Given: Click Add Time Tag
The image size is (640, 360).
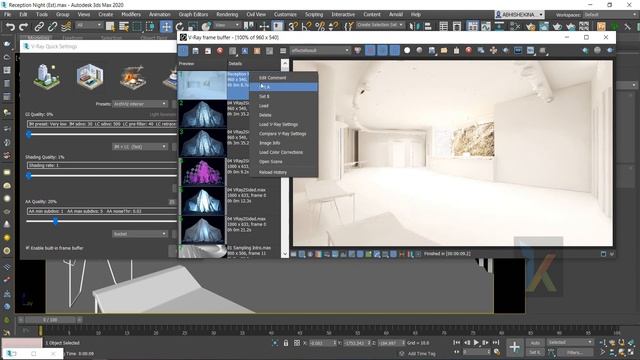Looking at the screenshot, I should (x=421, y=353).
